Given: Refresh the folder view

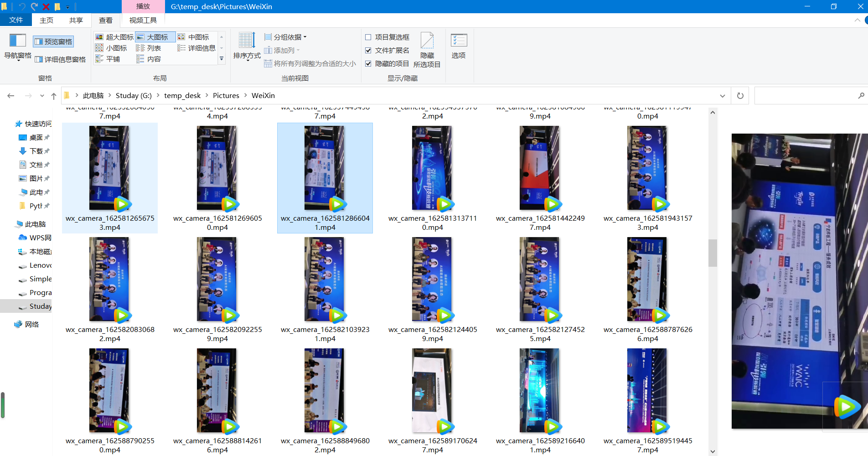Looking at the screenshot, I should [740, 96].
